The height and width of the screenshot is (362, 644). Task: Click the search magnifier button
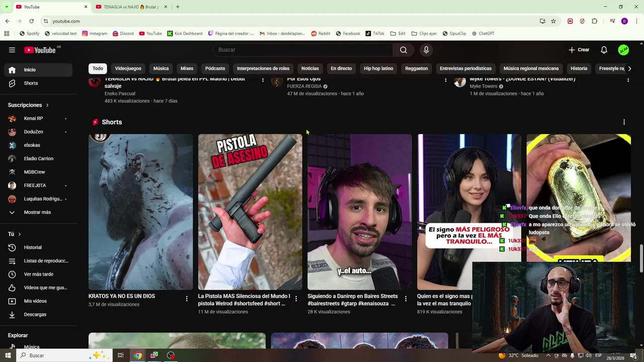pos(404,50)
